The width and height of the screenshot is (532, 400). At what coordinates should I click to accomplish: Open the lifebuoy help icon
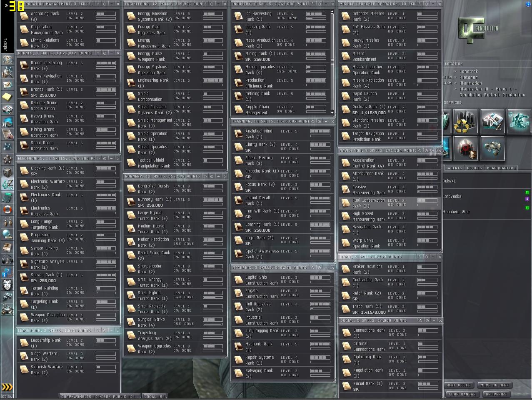click(x=7, y=210)
